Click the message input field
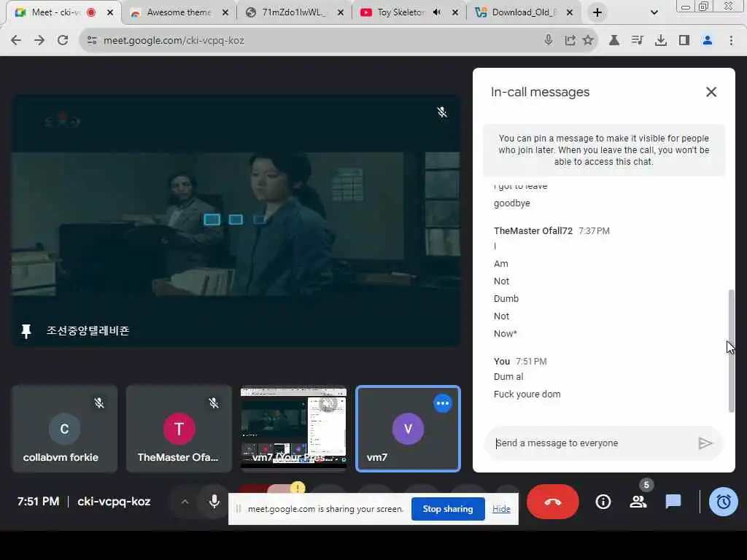Viewport: 747px width, 560px height. pos(592,443)
